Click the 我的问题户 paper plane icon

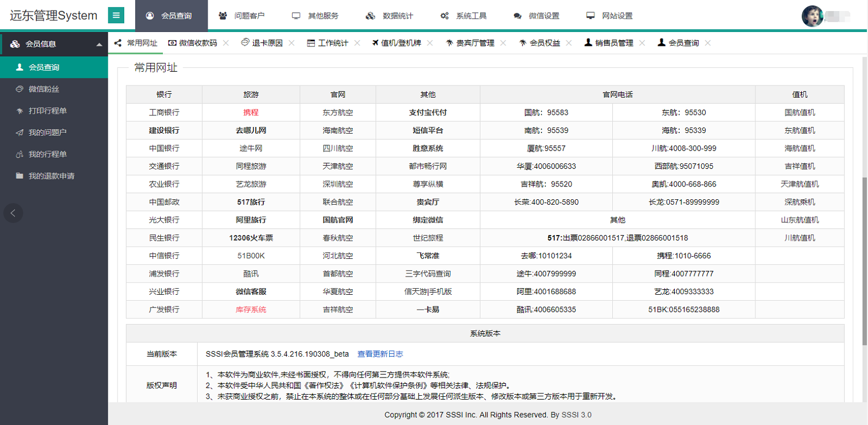[x=19, y=132]
